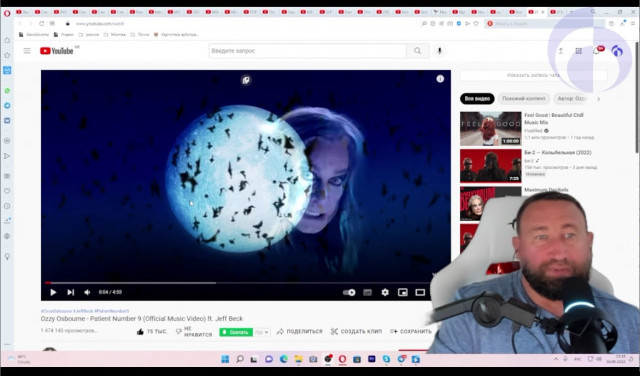640x376 pixels.
Task: Open download quality dropdown next to Скачать
Action: 262,332
